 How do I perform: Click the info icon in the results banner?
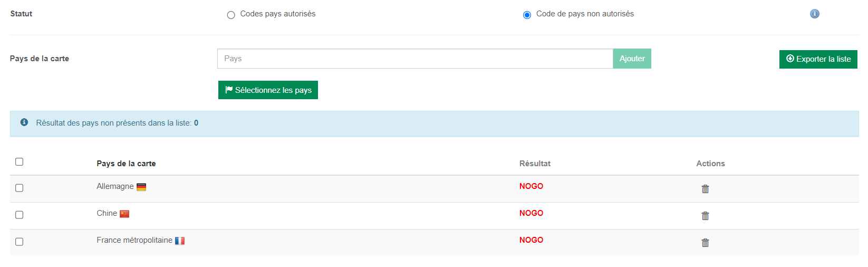[x=24, y=122]
